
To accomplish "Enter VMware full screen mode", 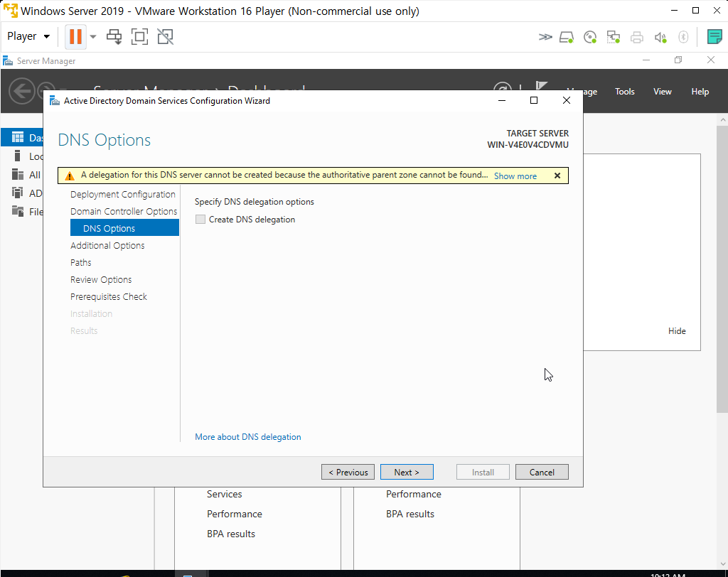I will point(140,37).
